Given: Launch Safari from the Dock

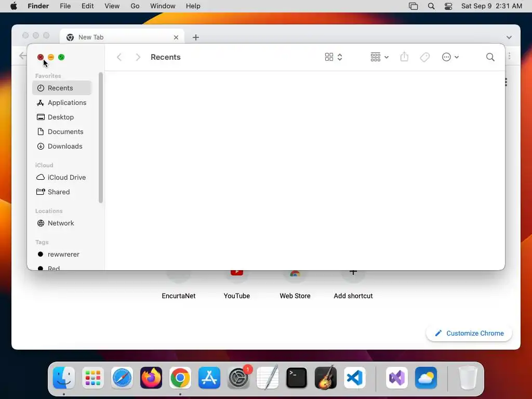Looking at the screenshot, I should coord(122,378).
